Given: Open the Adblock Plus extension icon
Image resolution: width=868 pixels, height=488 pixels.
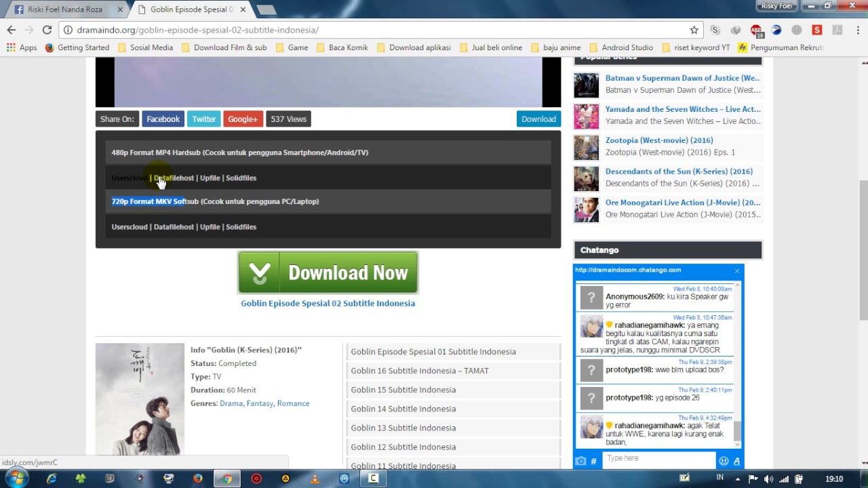Looking at the screenshot, I should 756,30.
